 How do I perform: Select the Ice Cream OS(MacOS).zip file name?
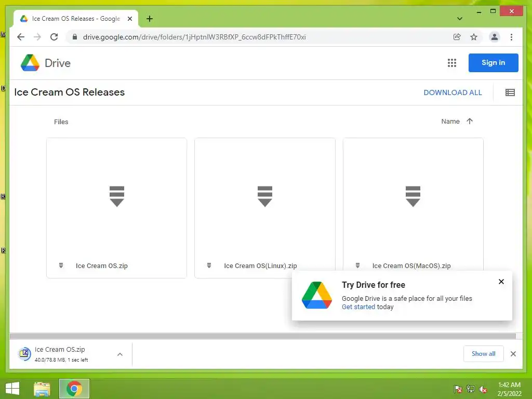[411, 265]
